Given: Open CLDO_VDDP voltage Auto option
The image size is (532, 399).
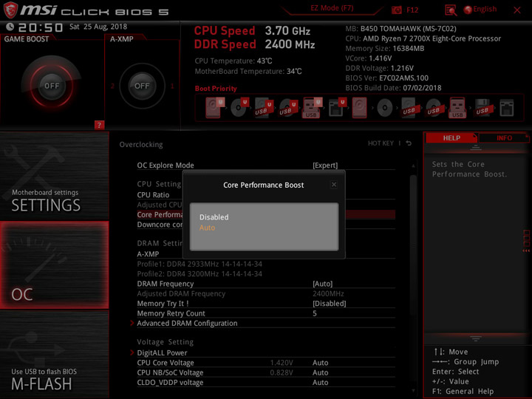Looking at the screenshot, I should coord(320,383).
